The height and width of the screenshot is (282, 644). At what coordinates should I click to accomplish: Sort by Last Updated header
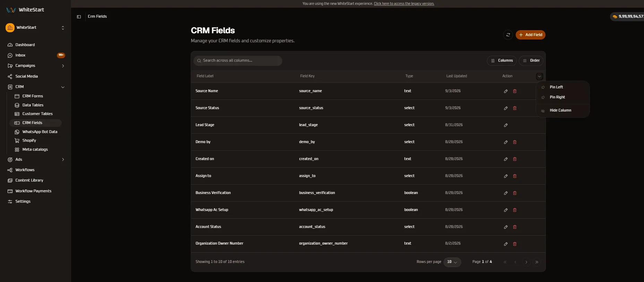point(456,76)
